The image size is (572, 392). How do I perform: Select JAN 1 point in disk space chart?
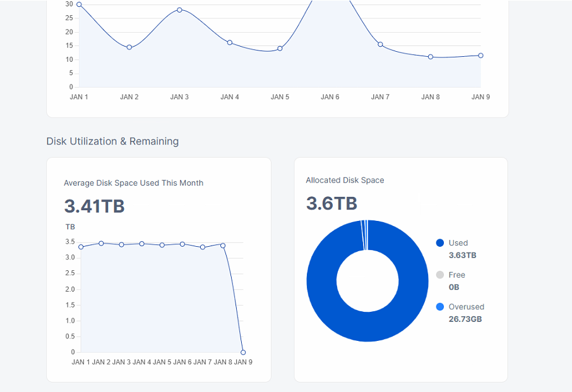[x=81, y=247]
